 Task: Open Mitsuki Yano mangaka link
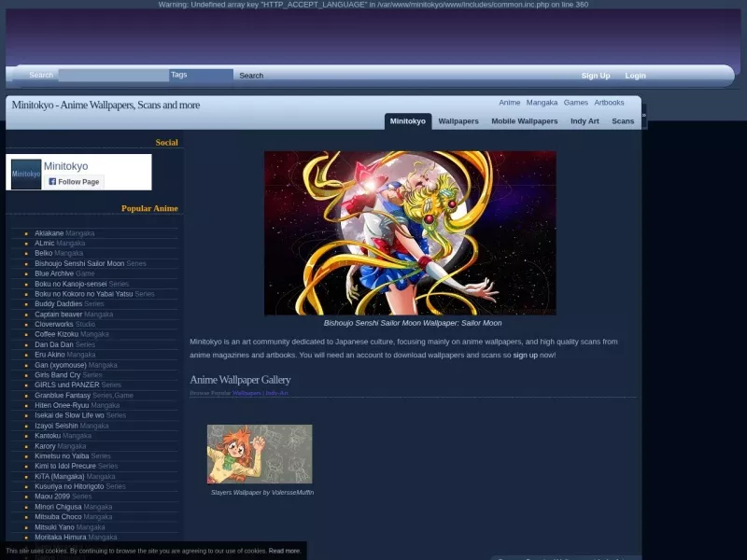[54, 527]
